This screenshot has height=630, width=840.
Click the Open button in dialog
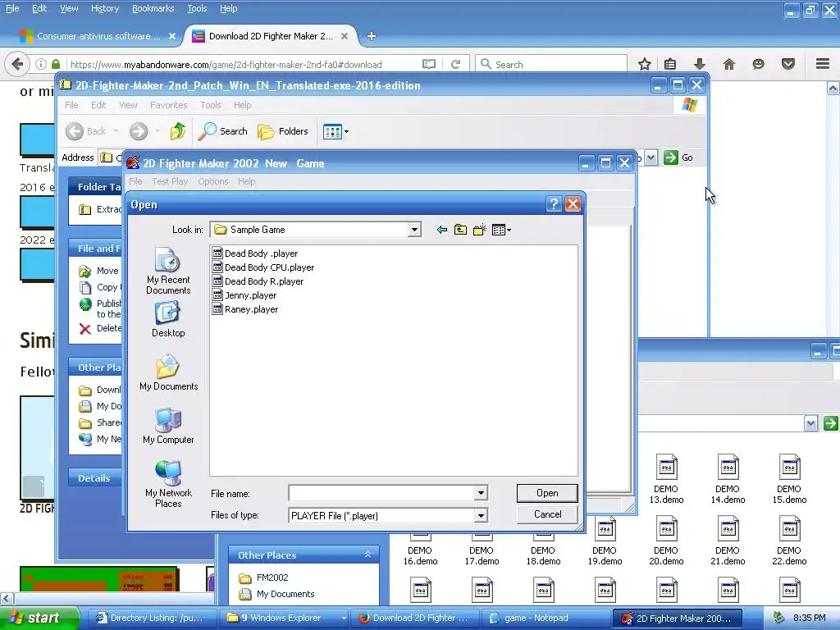tap(547, 493)
